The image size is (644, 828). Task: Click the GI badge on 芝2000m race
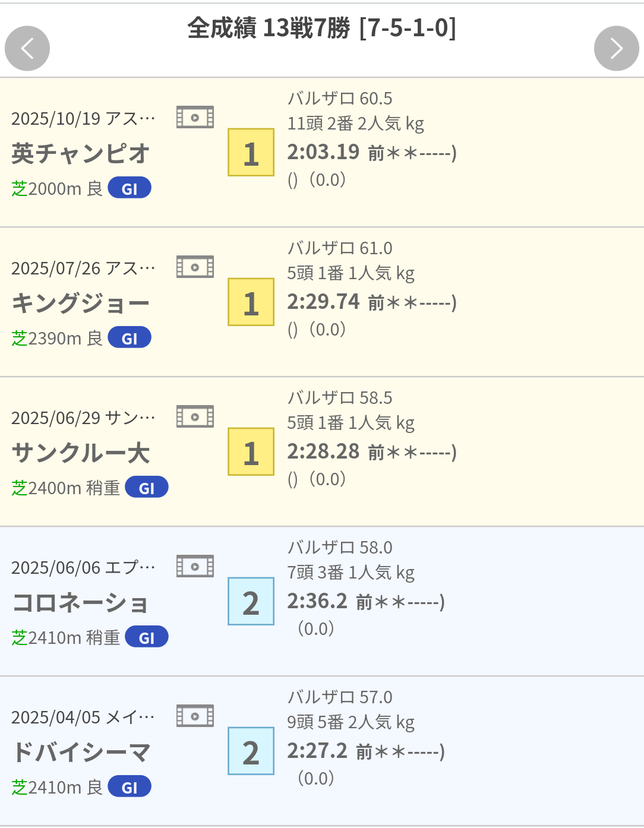click(130, 188)
